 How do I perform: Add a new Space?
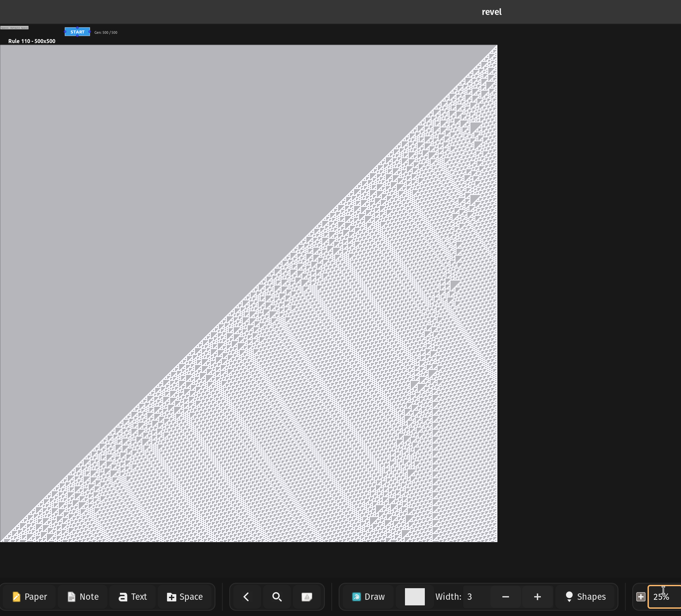(185, 597)
